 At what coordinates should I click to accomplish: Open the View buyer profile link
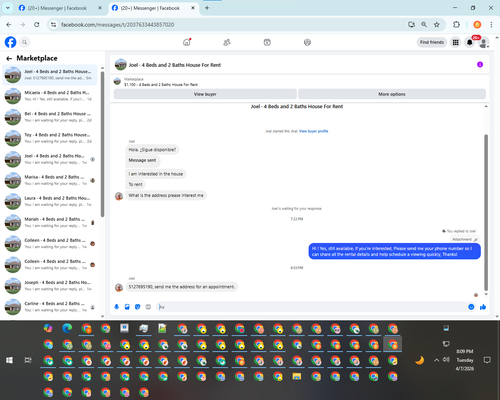(313, 131)
